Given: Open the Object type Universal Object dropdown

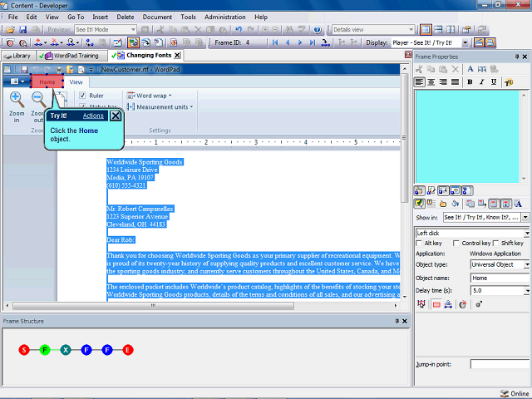Looking at the screenshot, I should point(527,264).
